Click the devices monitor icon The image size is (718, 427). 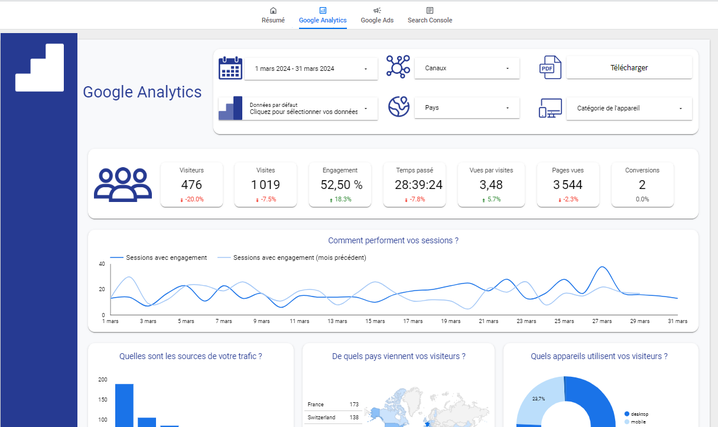pos(550,108)
